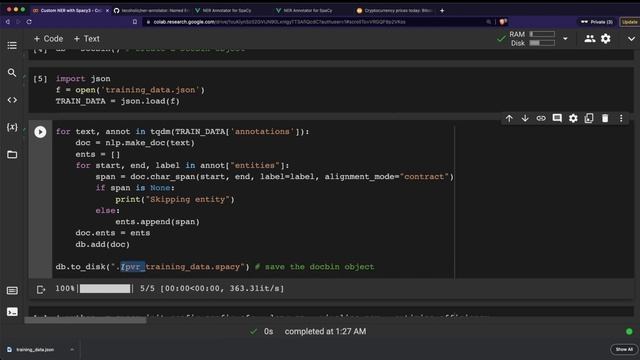Open the terminal sidebar icon
This screenshot has width=640, height=360.
pyautogui.click(x=12, y=312)
